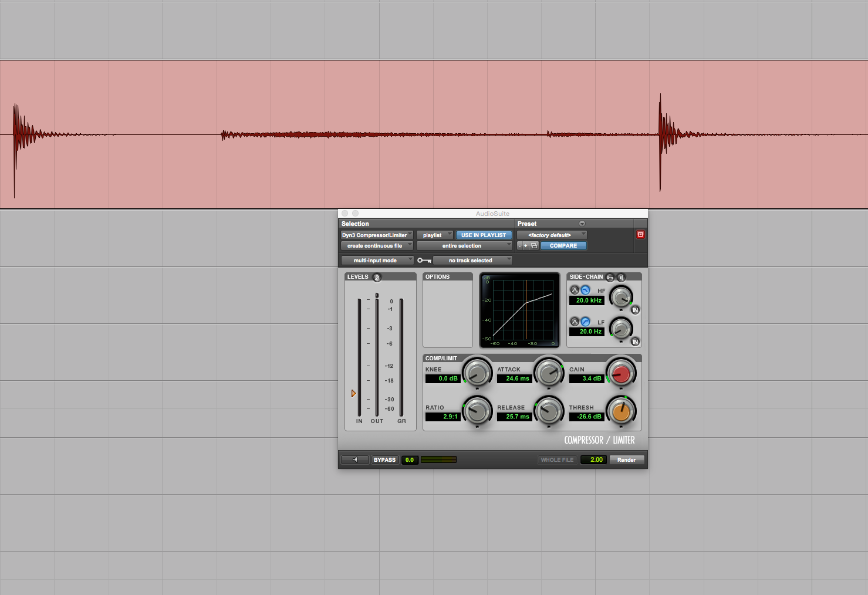Click the RATIO value field 2.9:1
Viewport: 868px width, 595px height.
point(443,417)
